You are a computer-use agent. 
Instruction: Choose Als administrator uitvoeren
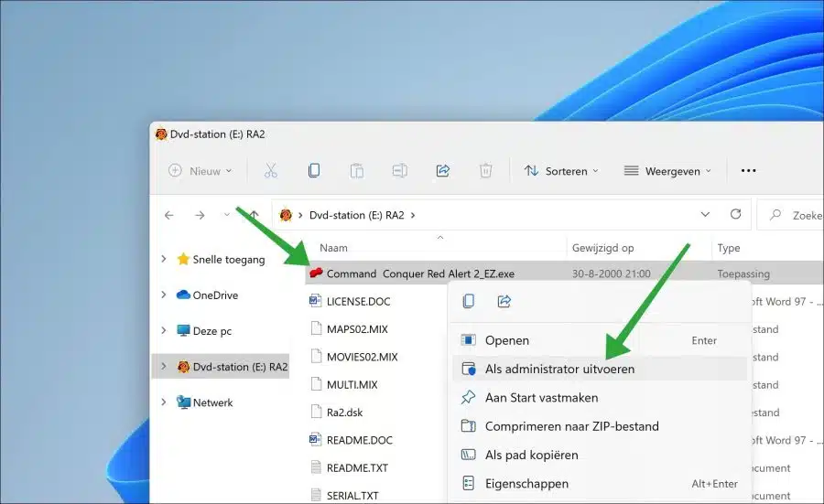[600, 369]
